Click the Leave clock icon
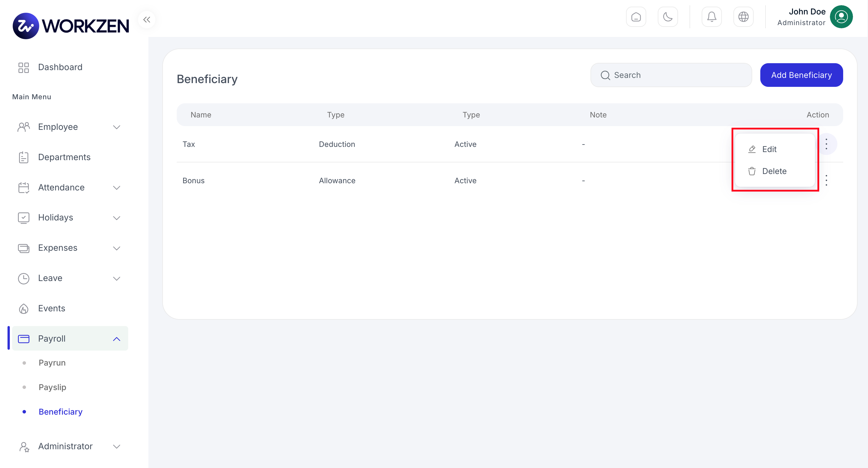 point(24,278)
